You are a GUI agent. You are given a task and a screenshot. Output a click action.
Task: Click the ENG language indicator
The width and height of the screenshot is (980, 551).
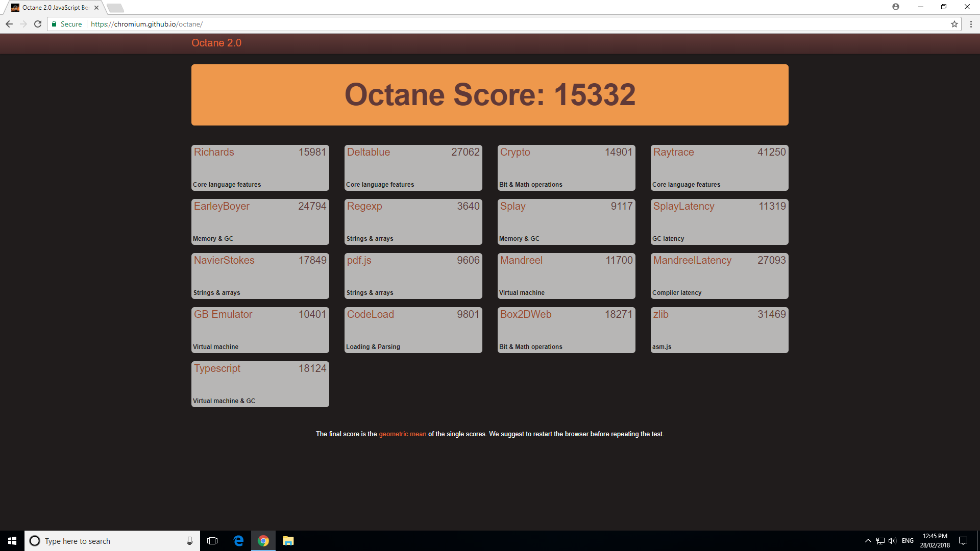[908, 541]
